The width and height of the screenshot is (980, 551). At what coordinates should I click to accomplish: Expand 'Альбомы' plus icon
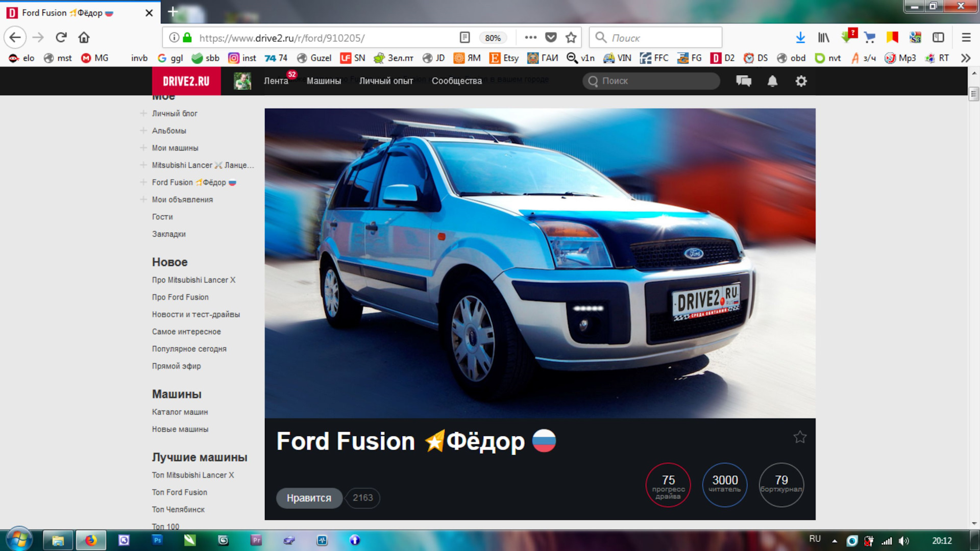[x=143, y=131]
